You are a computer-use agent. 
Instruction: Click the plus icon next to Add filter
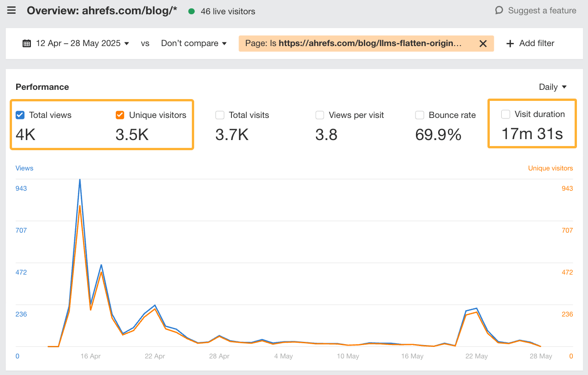510,43
